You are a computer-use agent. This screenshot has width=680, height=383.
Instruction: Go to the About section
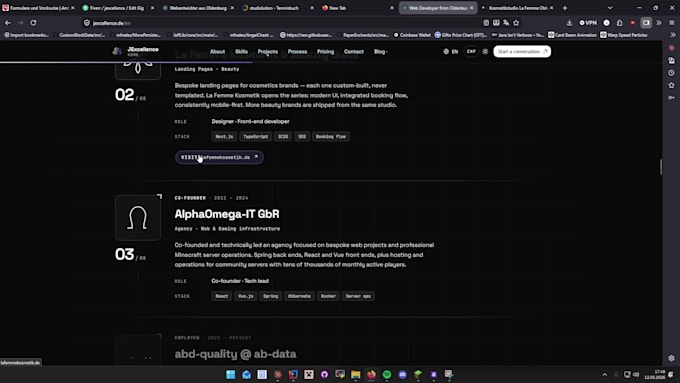[x=217, y=52]
